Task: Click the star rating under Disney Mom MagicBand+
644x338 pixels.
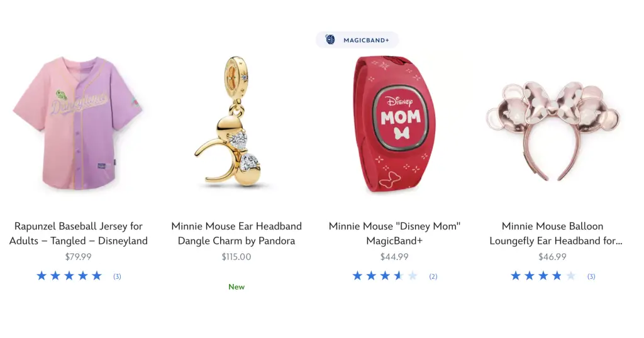Action: [385, 276]
